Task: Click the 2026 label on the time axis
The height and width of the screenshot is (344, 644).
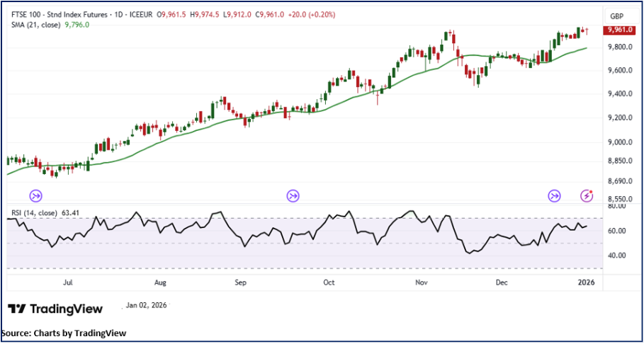Action: coord(587,283)
